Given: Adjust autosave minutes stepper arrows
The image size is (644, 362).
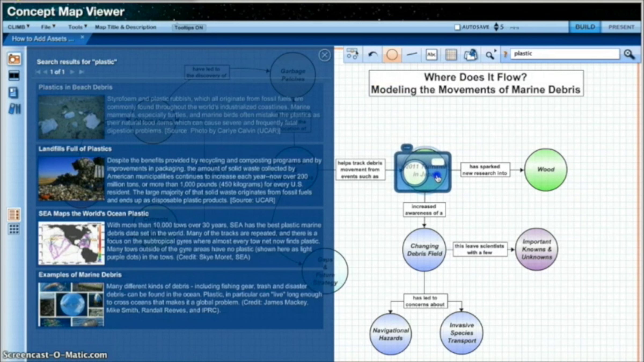Looking at the screenshot, I should click(496, 27).
